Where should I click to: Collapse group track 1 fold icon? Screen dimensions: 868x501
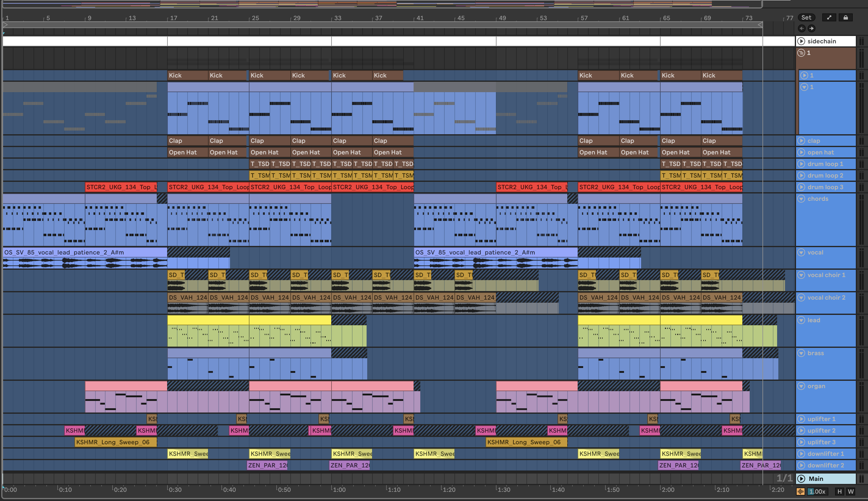(x=801, y=53)
